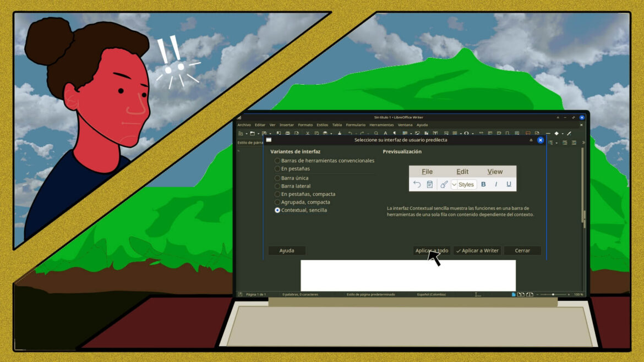The height and width of the screenshot is (362, 644).
Task: Click the basic shapes diamond icon
Action: pyautogui.click(x=556, y=133)
